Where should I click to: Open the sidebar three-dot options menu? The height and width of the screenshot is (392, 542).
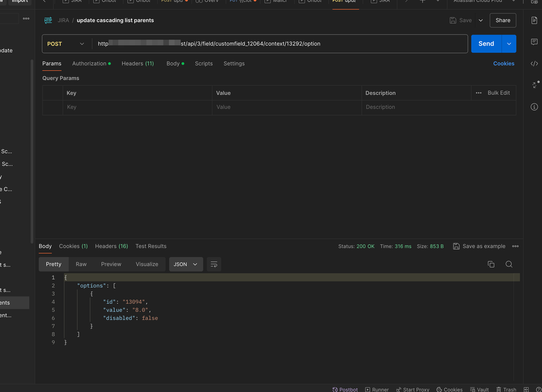26,18
